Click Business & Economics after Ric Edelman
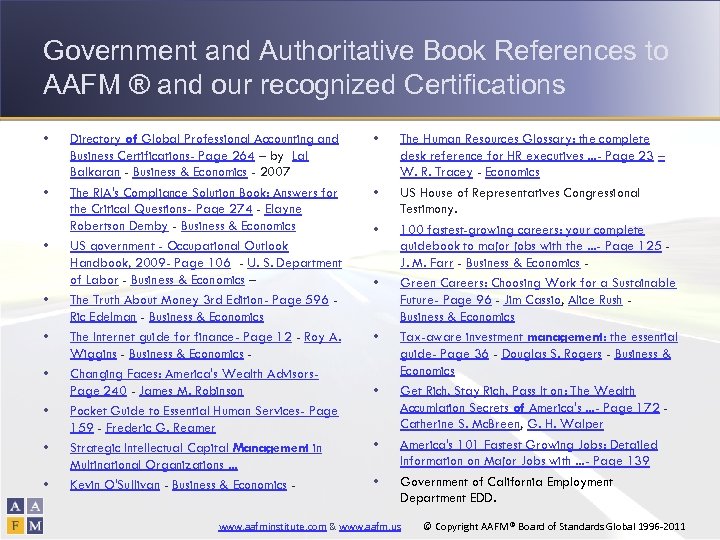This screenshot has width=720, height=540. point(206,317)
